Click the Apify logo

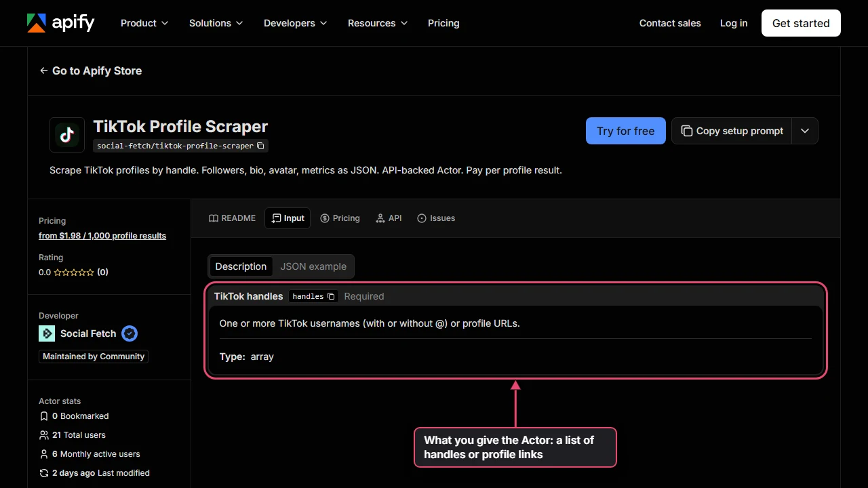point(60,23)
